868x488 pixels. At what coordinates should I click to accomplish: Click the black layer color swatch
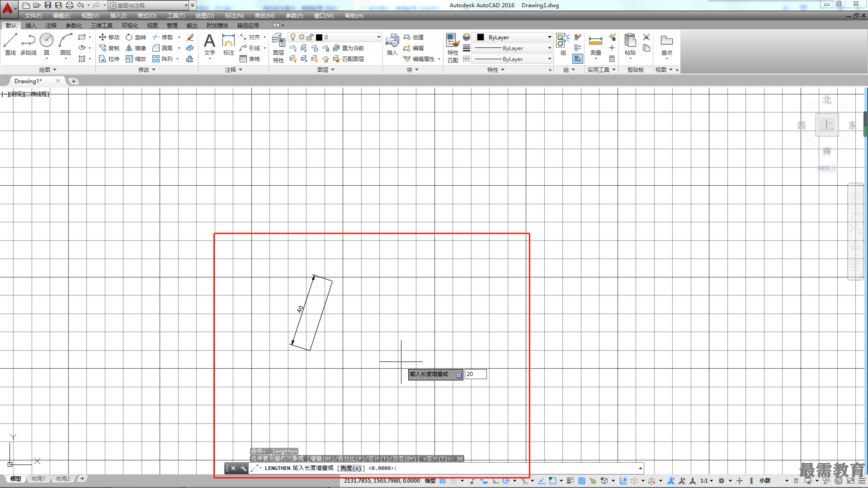tap(319, 37)
